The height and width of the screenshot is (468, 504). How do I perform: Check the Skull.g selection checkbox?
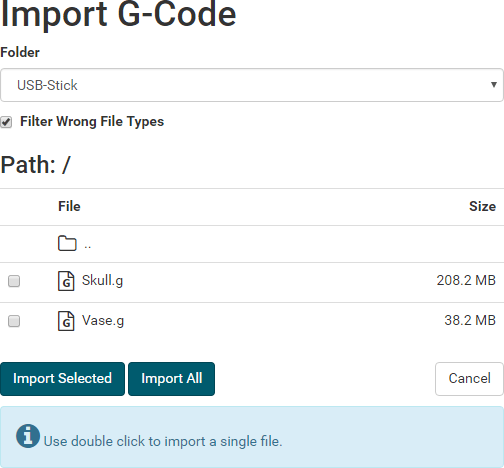14,281
